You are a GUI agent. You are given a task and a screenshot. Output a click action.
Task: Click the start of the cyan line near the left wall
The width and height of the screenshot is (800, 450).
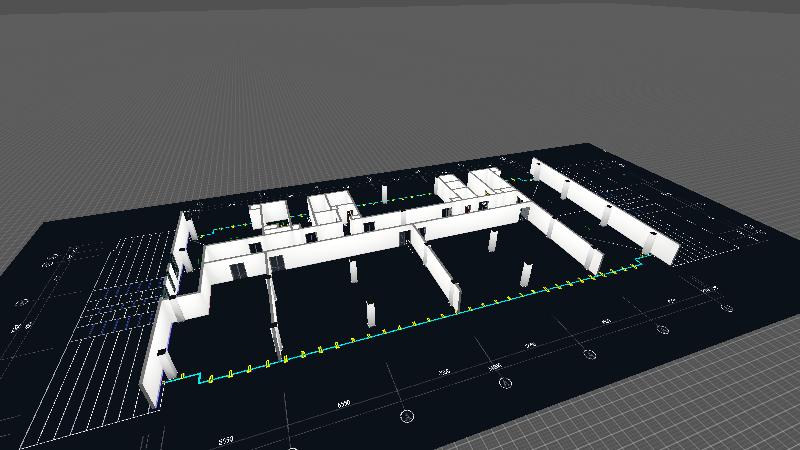coord(169,380)
